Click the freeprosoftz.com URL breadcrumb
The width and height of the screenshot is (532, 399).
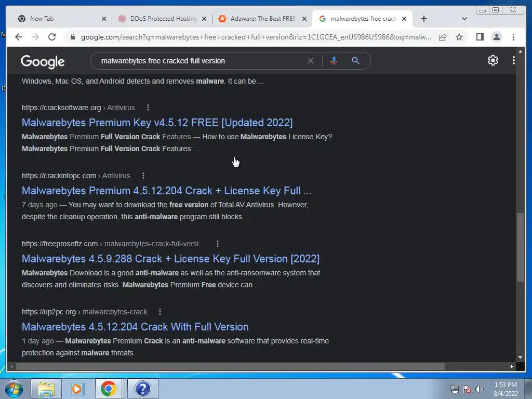tap(113, 244)
